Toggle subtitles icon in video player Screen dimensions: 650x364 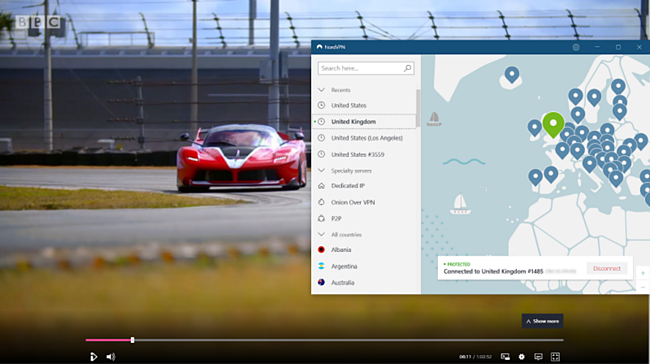(538, 357)
